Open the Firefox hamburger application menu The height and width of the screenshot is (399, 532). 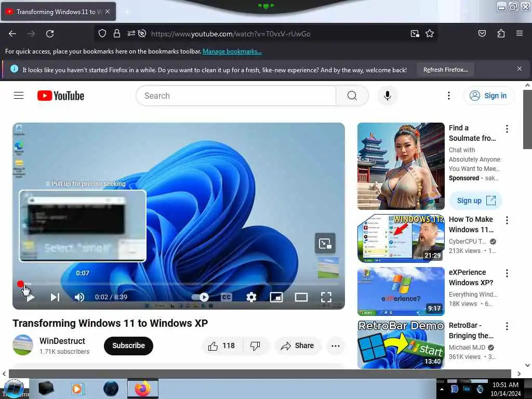point(520,34)
